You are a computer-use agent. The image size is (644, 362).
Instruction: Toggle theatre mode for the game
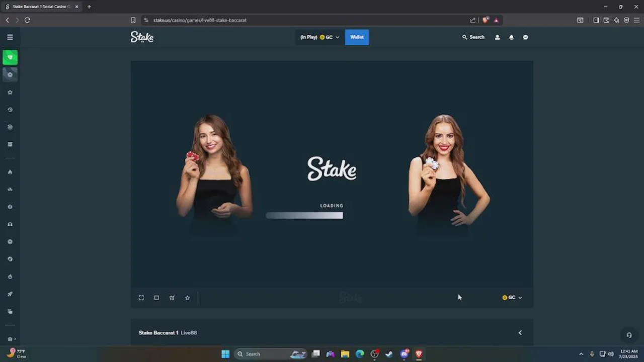point(156,298)
